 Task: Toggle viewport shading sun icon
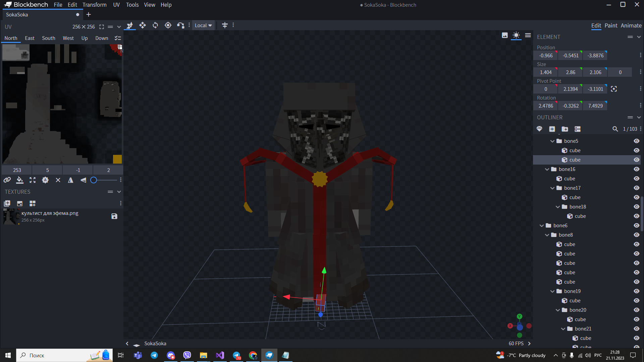516,35
